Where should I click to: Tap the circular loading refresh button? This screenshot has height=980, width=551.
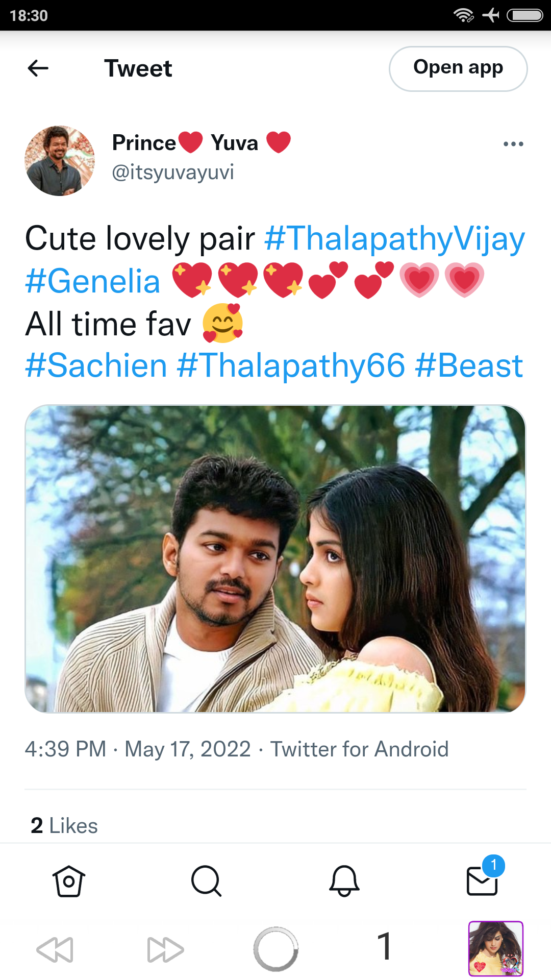click(275, 949)
